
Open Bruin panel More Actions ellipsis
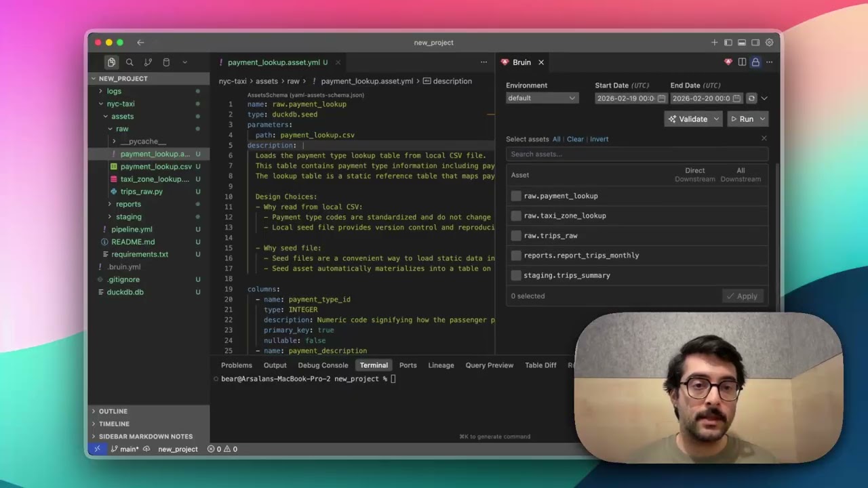tap(769, 62)
